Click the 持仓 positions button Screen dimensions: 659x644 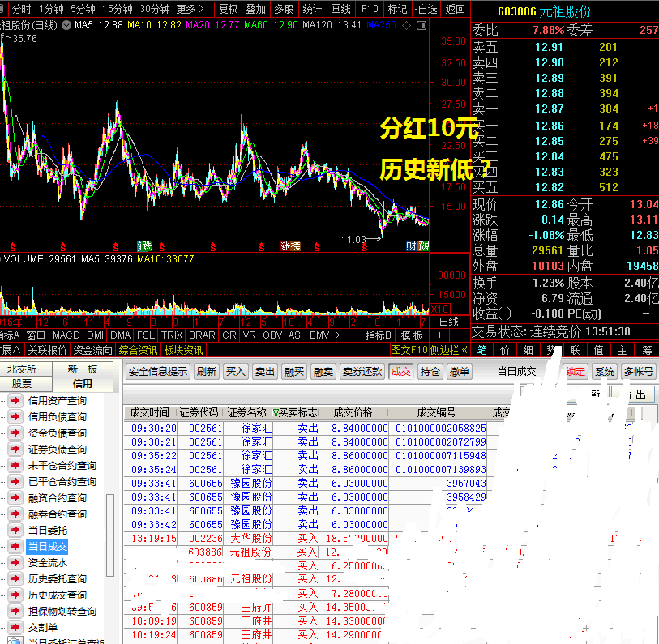430,371
